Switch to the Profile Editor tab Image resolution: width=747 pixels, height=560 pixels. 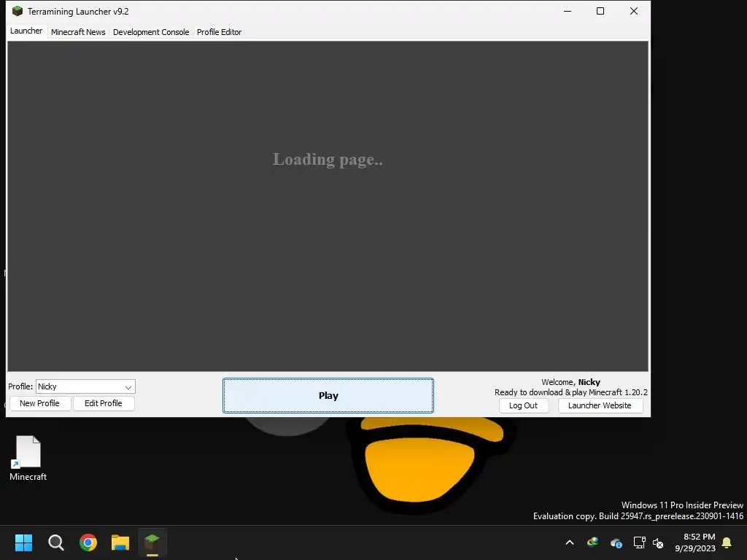point(219,32)
